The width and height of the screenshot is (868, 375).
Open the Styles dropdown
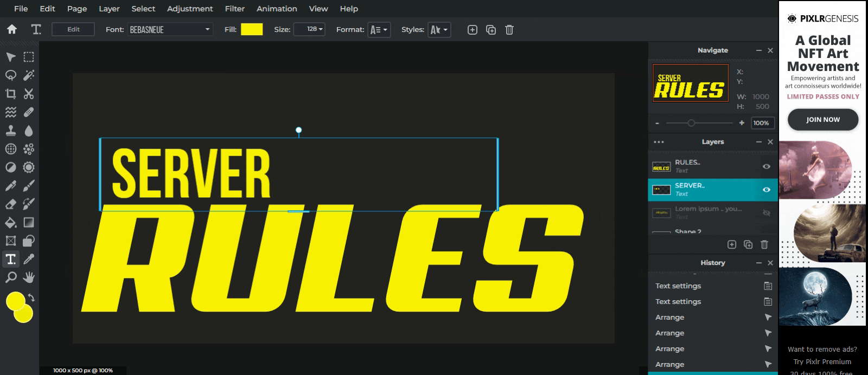pyautogui.click(x=439, y=30)
